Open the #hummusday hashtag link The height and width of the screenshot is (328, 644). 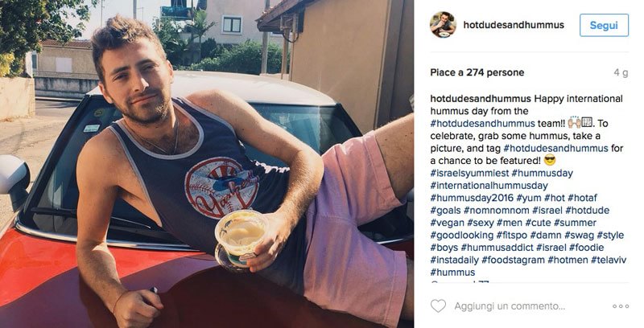[x=542, y=173]
